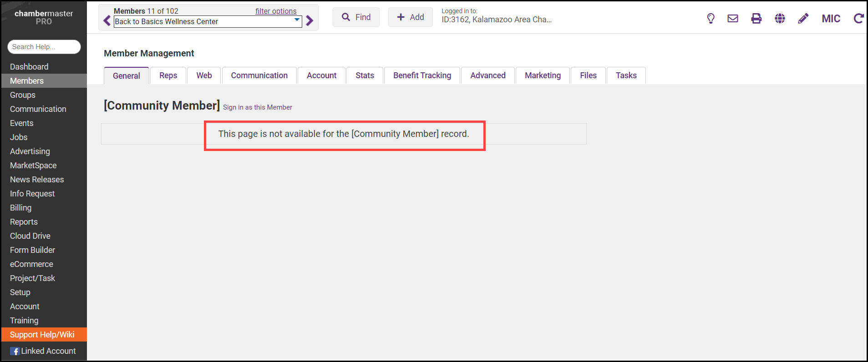Click the lightbulb icon in top toolbar

711,19
